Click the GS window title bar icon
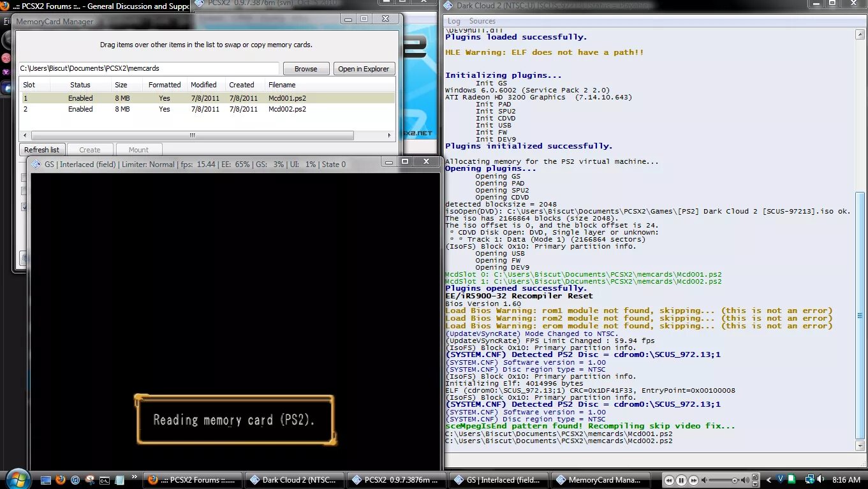The width and height of the screenshot is (868, 489). click(x=36, y=164)
